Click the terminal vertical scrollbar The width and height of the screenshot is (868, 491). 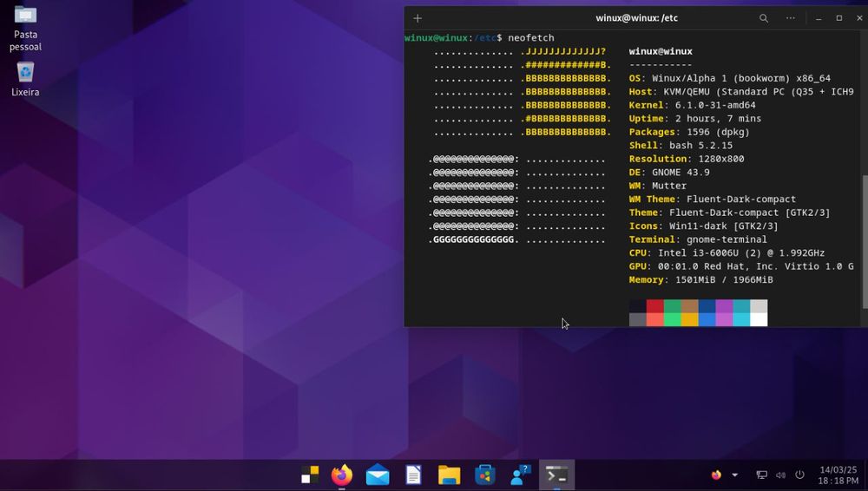865,241
